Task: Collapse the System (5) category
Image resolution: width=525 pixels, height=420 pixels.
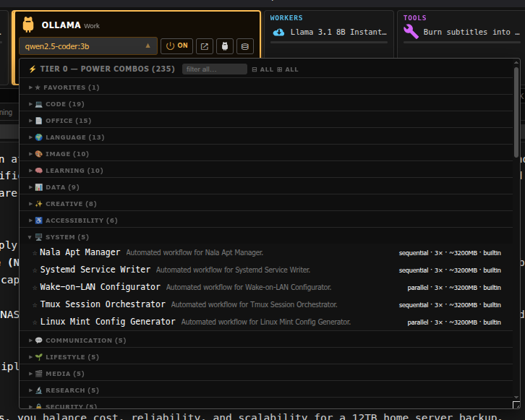Action: [266, 237]
